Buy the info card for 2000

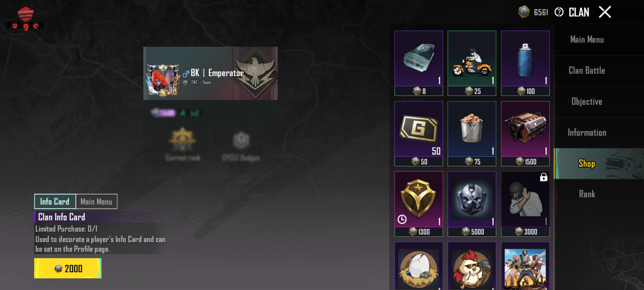pyautogui.click(x=68, y=268)
